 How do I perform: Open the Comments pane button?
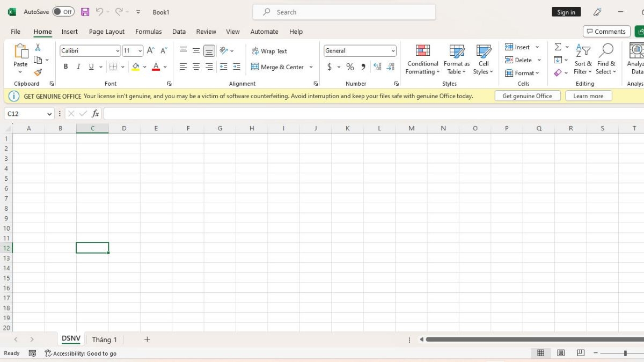point(606,32)
